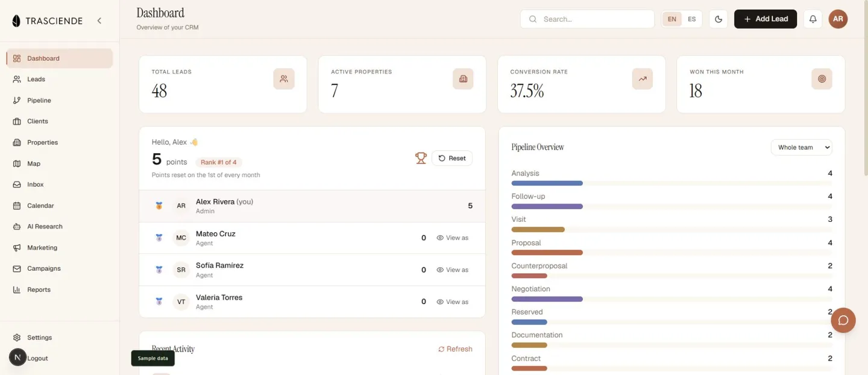This screenshot has width=868, height=375.
Task: Open Dashboard in the sidebar
Action: click(60, 58)
